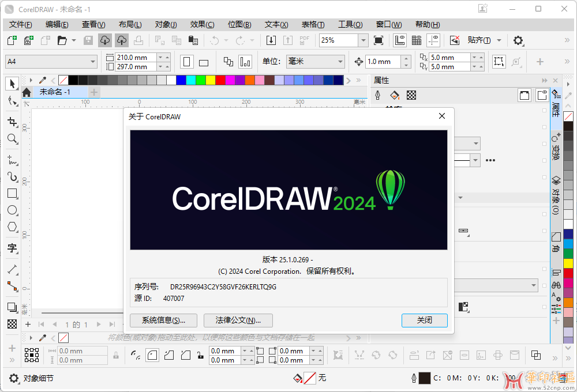Expand color palette flyout arrow
Image resolution: width=577 pixels, height=392 pixels.
tap(31, 80)
